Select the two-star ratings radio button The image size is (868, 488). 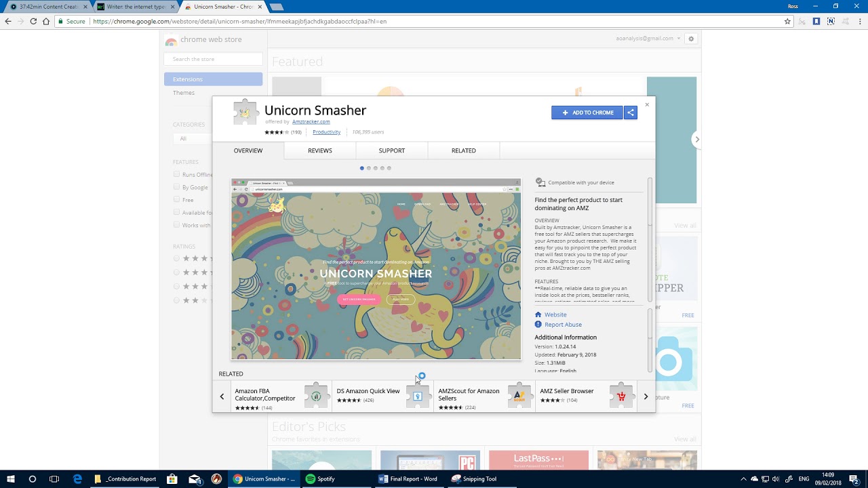click(x=177, y=300)
